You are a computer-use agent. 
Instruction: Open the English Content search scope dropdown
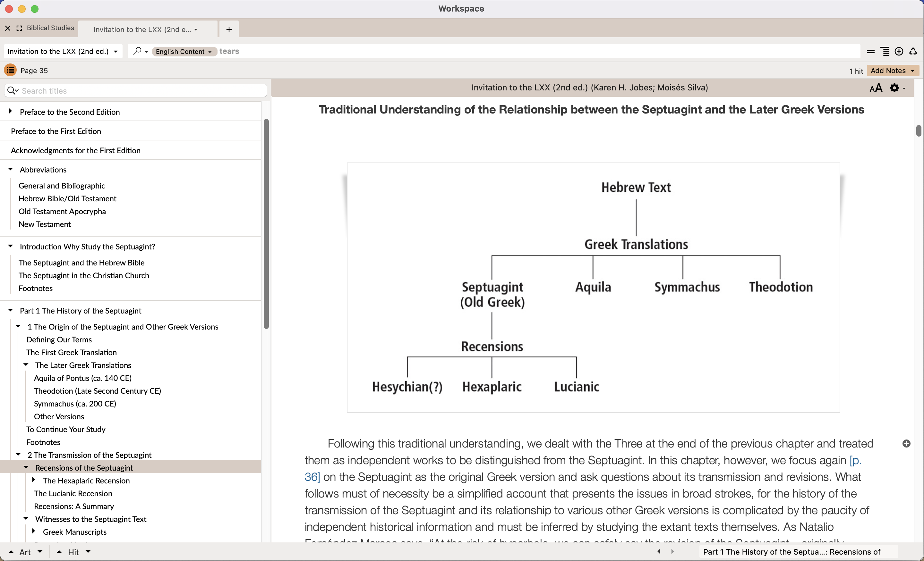184,51
